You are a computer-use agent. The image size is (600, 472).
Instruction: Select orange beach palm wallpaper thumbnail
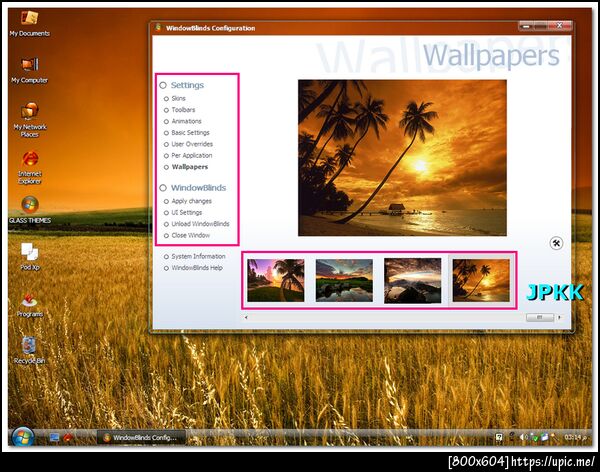pyautogui.click(x=481, y=281)
